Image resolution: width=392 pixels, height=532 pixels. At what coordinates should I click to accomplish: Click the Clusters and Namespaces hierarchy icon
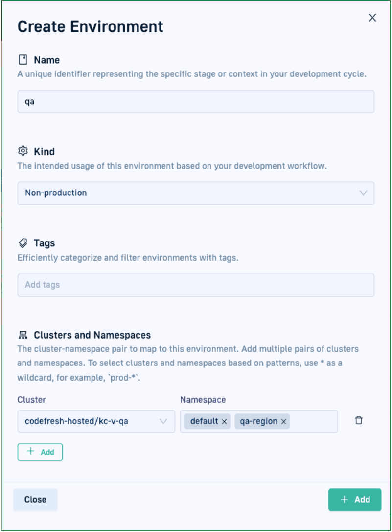click(23, 335)
